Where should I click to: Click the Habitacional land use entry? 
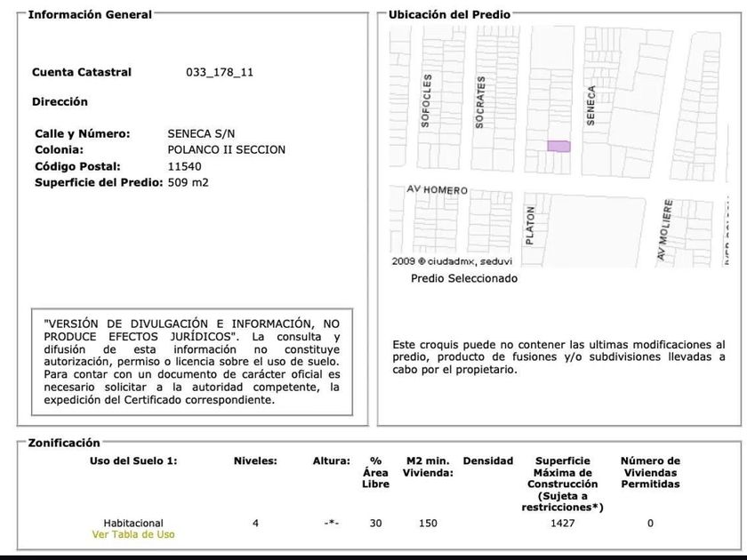[133, 523]
